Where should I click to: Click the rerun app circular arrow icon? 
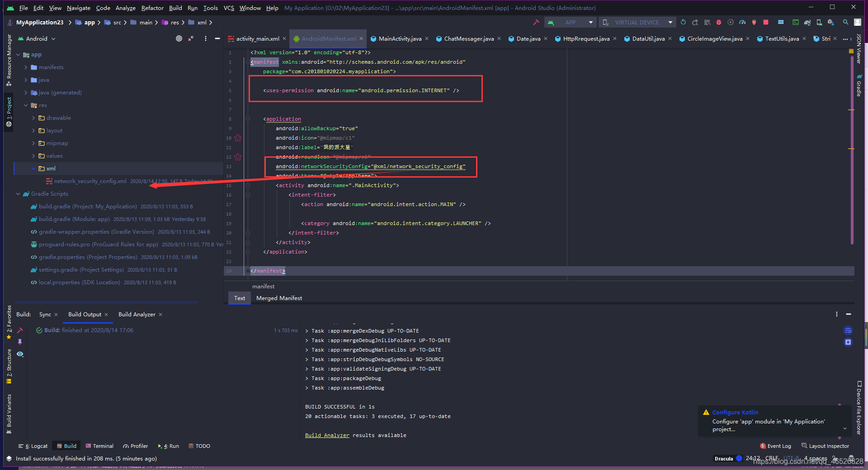pos(684,22)
